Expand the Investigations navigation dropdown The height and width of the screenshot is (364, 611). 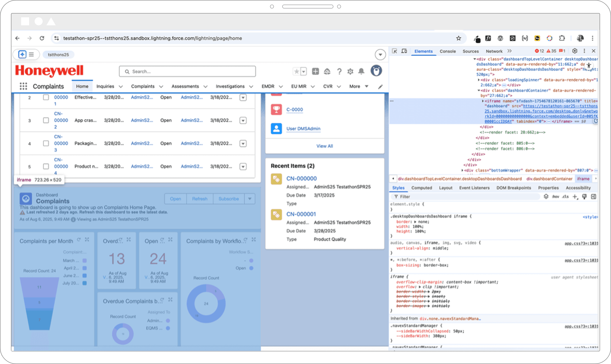point(251,87)
